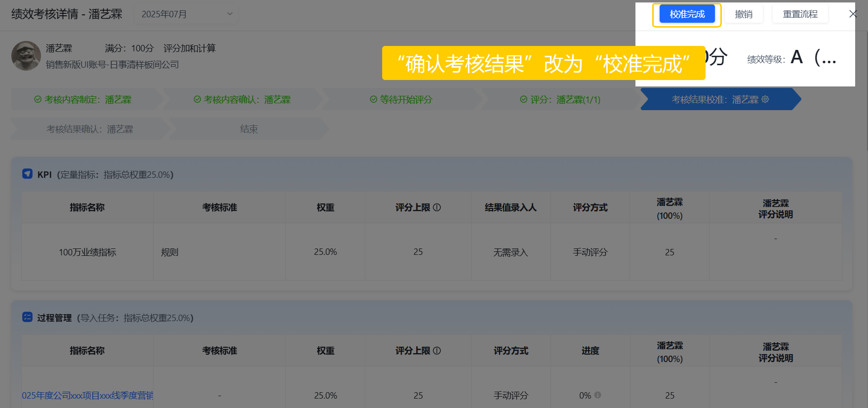Click 潘艺霖's profile avatar
Image resolution: width=868 pixels, height=408 pixels.
point(26,56)
